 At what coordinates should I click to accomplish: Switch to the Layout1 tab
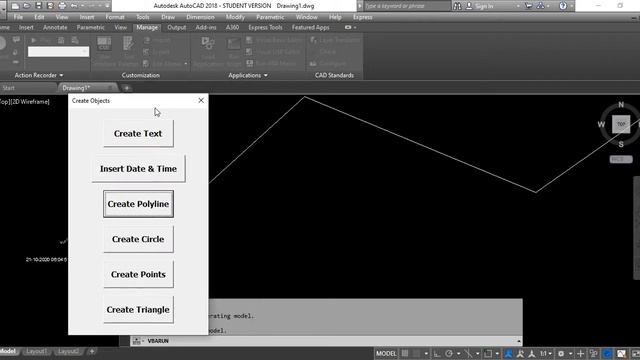point(36,351)
